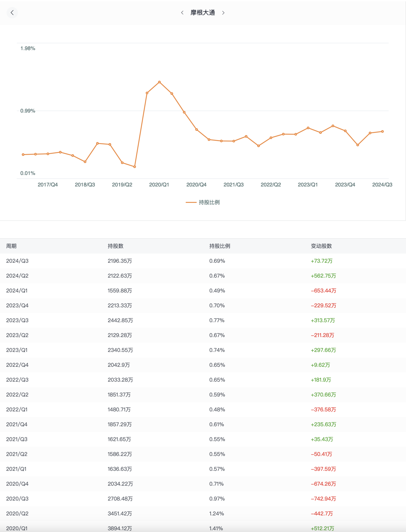Screen dimensions: 406x532
Task: Select the 2024/Q3 period cell in table
Action: (x=17, y=261)
